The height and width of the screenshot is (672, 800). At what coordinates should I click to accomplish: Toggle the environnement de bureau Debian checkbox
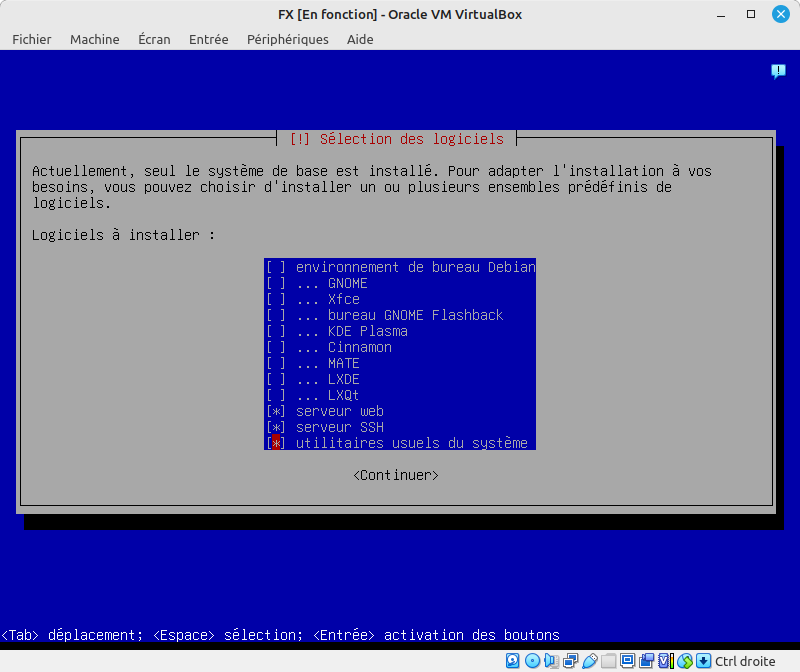tap(276, 267)
